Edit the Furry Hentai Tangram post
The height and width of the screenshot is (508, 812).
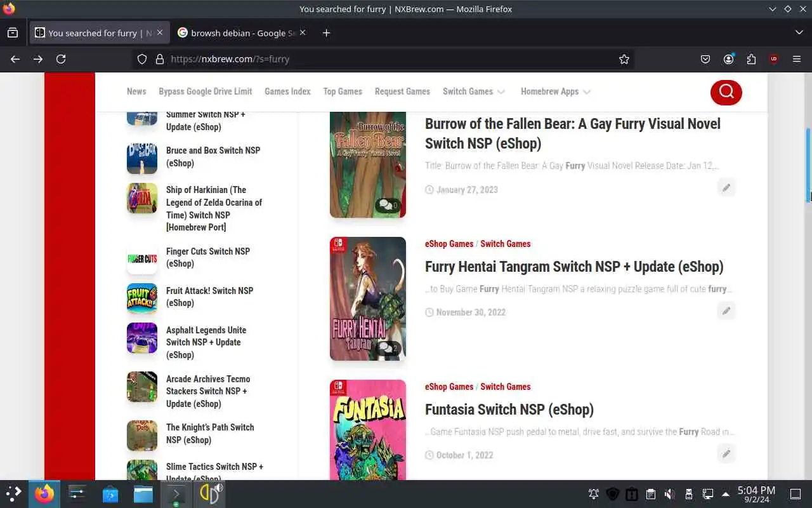[x=726, y=311]
